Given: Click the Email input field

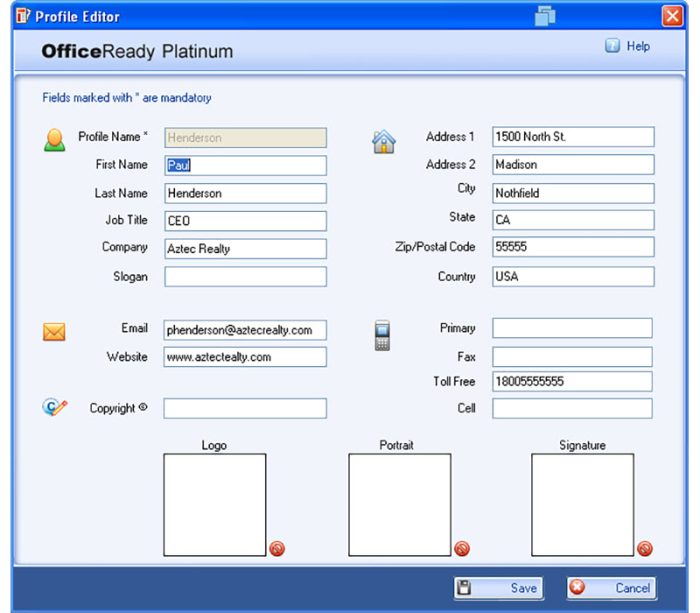Looking at the screenshot, I should pos(245,330).
